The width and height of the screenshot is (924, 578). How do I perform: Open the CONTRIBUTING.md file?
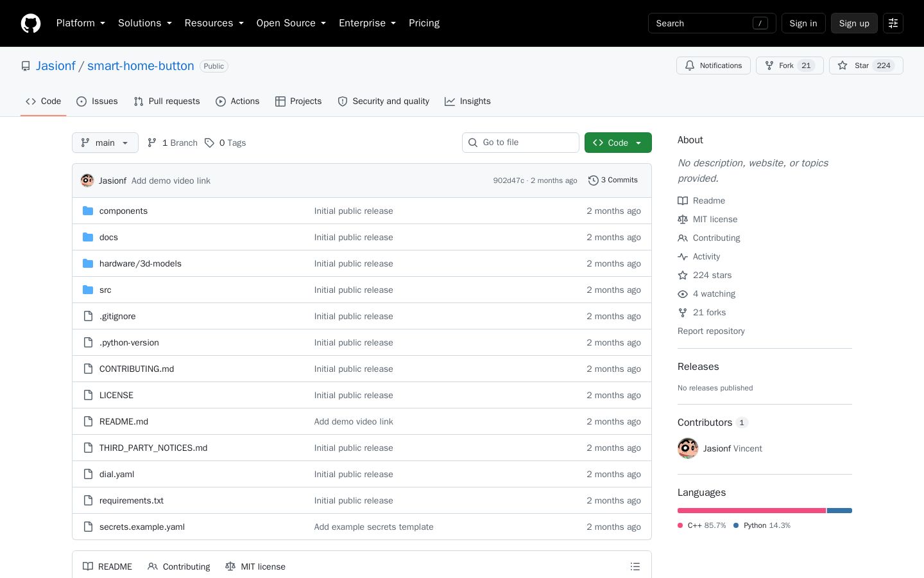click(137, 369)
